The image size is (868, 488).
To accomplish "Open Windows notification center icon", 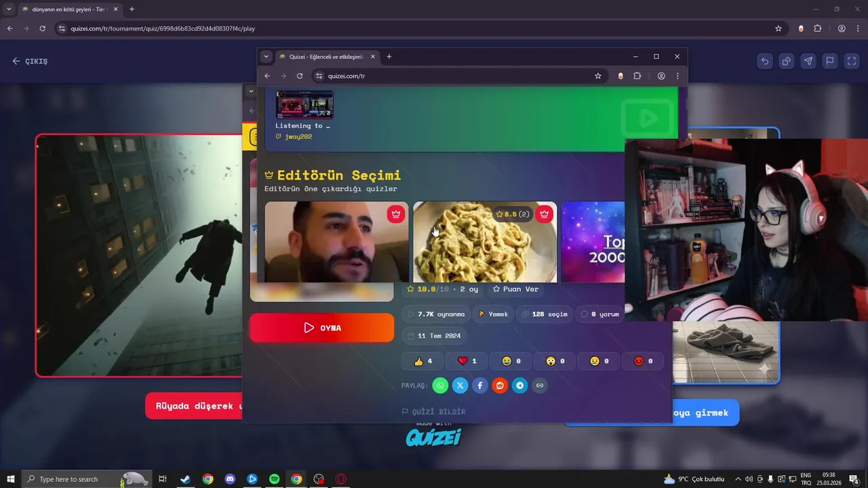I will (854, 479).
